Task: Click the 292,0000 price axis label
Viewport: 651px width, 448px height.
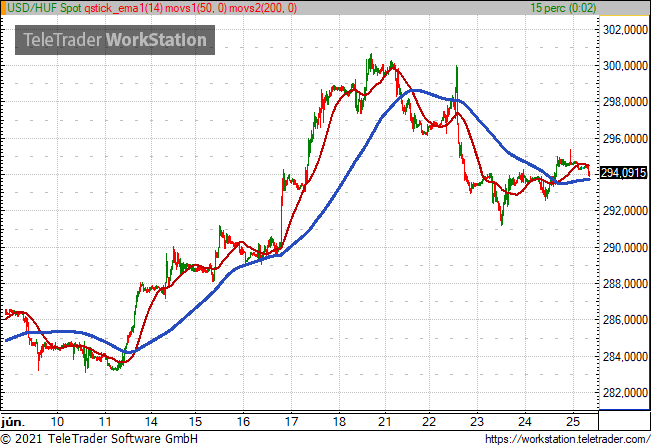Action: 625,211
